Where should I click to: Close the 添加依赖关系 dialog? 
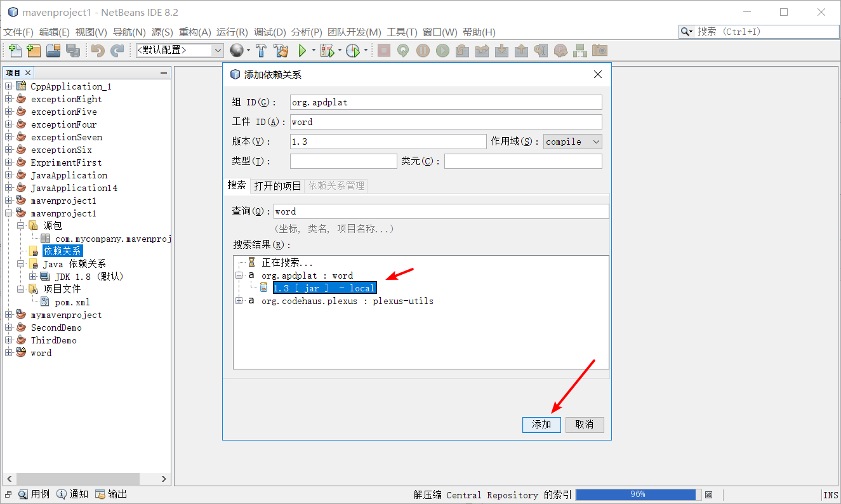(x=597, y=74)
